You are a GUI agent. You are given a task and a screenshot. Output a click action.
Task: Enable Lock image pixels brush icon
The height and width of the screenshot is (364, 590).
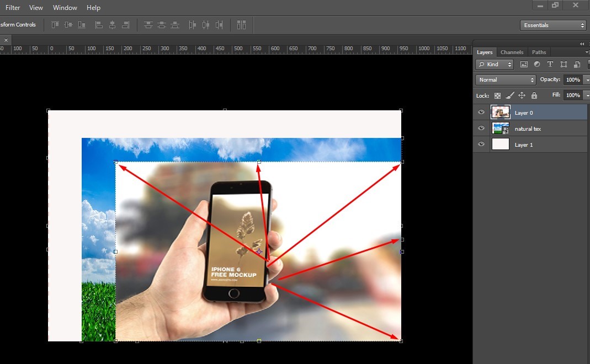coord(510,95)
